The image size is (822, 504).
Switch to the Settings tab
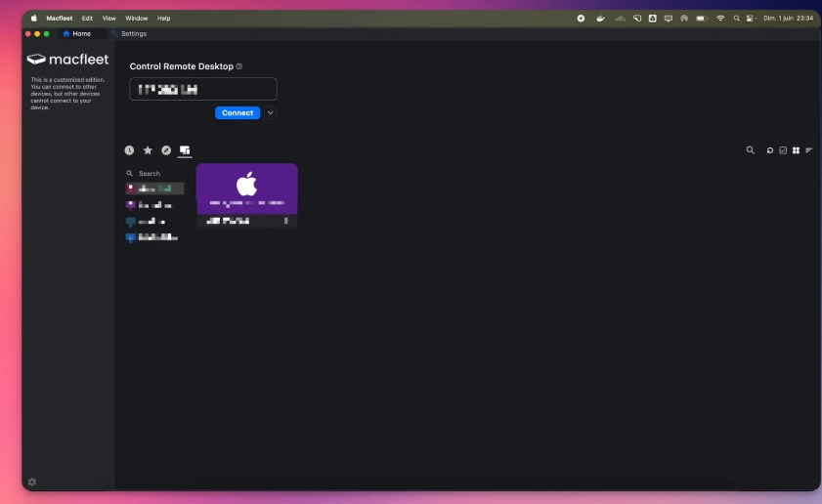(133, 33)
